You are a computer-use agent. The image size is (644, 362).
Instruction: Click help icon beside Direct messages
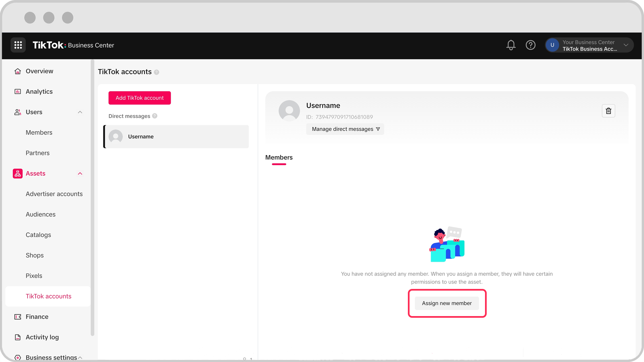point(155,116)
